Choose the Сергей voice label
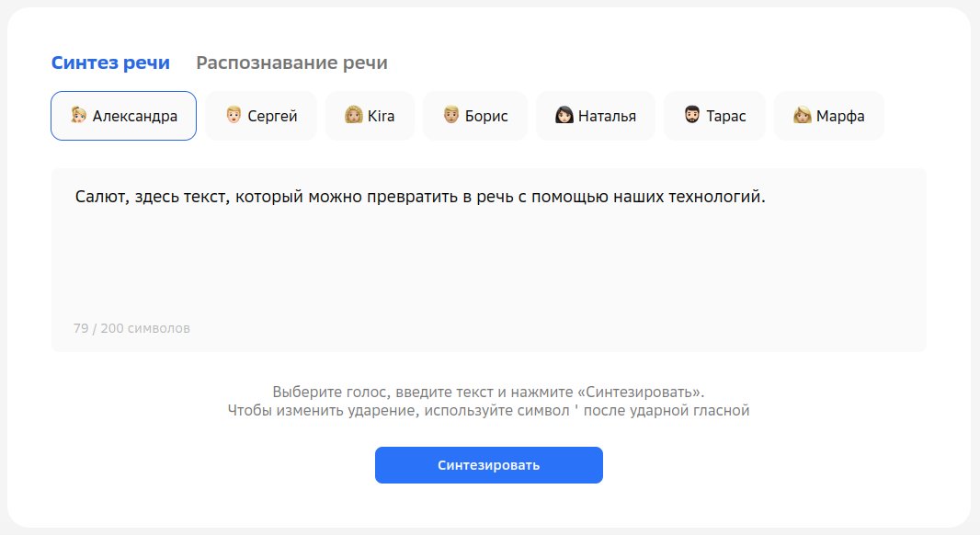The width and height of the screenshot is (980, 535). tap(272, 117)
